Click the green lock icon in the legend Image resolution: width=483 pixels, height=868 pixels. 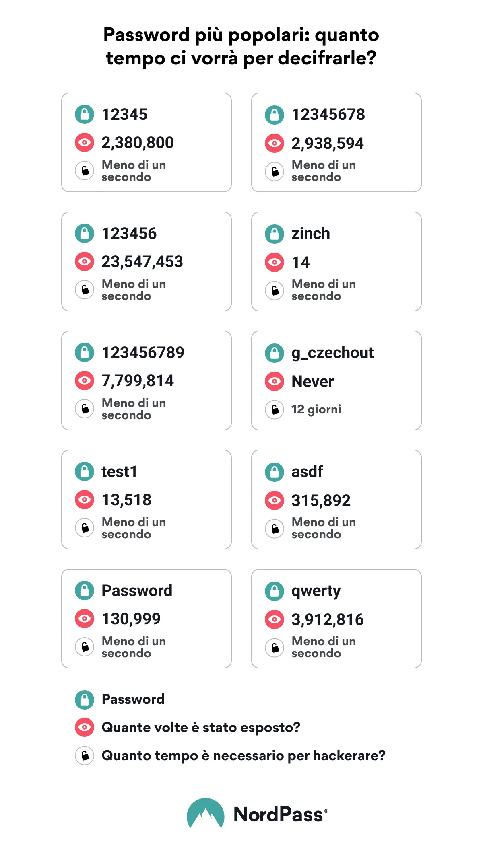coord(85,699)
